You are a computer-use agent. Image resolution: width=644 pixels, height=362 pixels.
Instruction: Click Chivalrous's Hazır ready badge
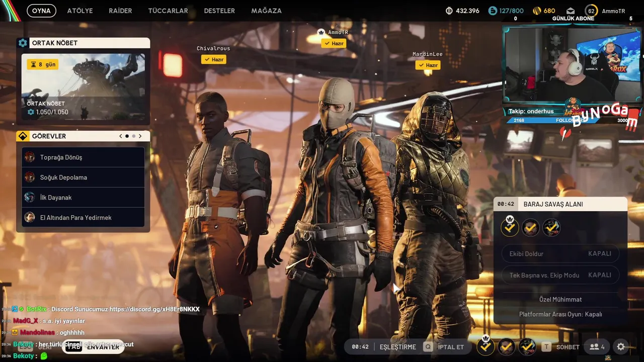tap(214, 59)
